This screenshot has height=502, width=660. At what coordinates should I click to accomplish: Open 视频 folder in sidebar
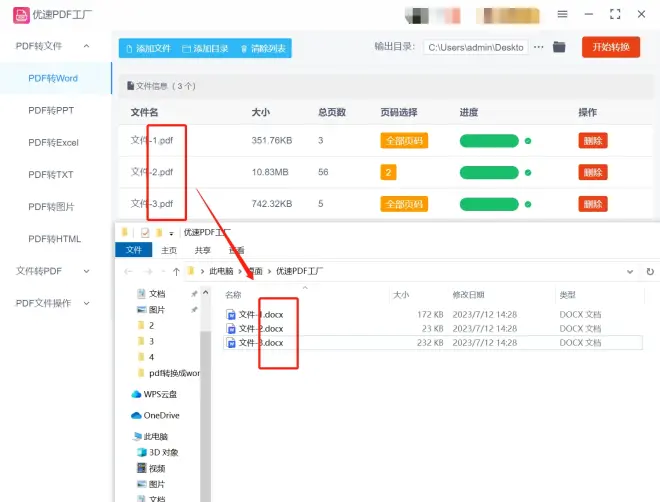click(151, 468)
